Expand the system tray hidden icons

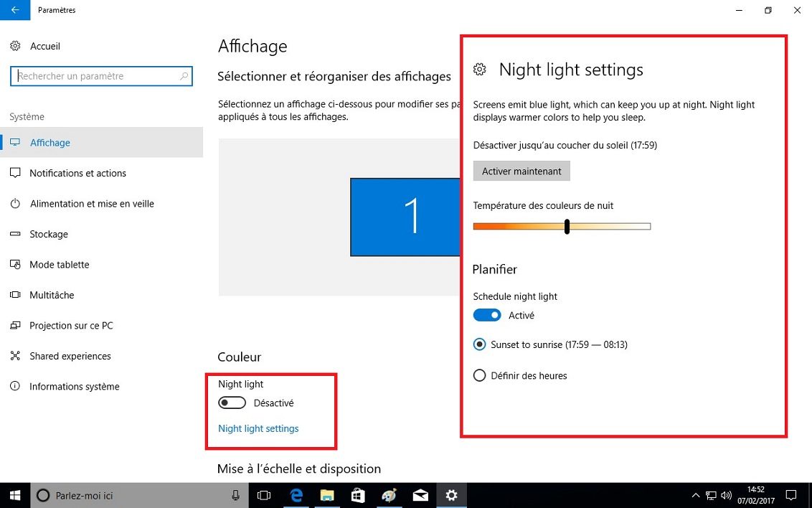pyautogui.click(x=695, y=495)
